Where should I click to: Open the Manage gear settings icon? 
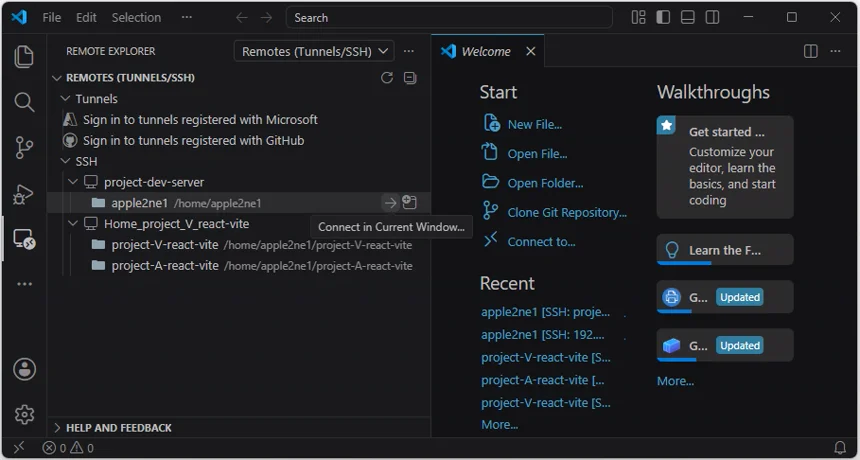pyautogui.click(x=24, y=414)
